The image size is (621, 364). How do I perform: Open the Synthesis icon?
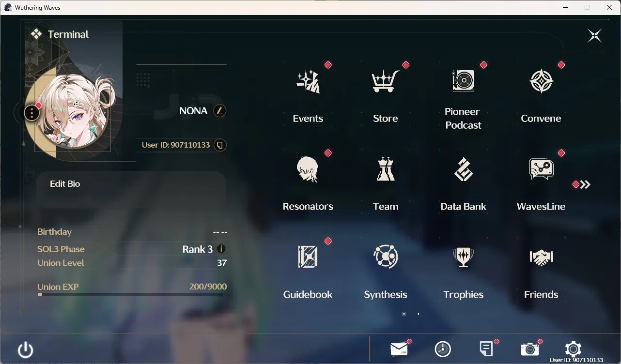386,257
